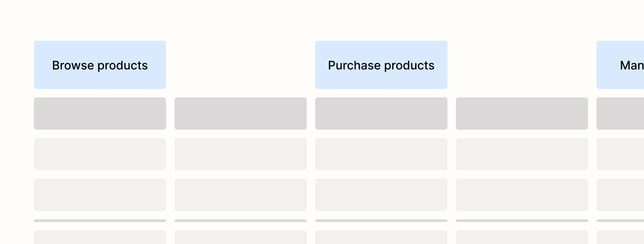Click thin gray divider bar in Browse products column
This screenshot has width=644, height=244.
tap(100, 221)
